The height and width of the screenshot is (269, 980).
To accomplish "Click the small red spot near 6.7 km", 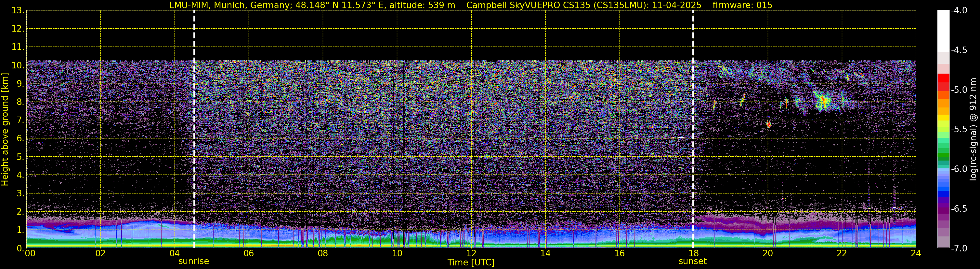I will tap(768, 124).
